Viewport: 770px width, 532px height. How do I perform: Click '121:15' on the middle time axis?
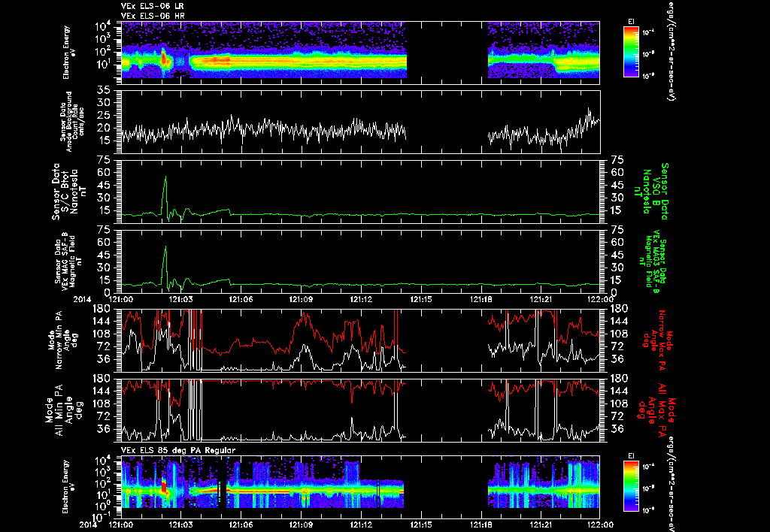pos(421,299)
